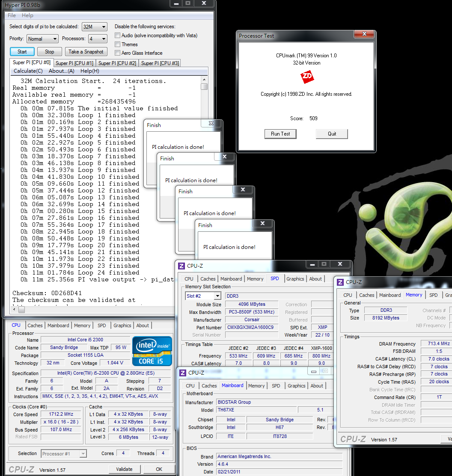452x476 pixels.
Task: Click Validate in CPU-Z CPU window
Action: 124,469
